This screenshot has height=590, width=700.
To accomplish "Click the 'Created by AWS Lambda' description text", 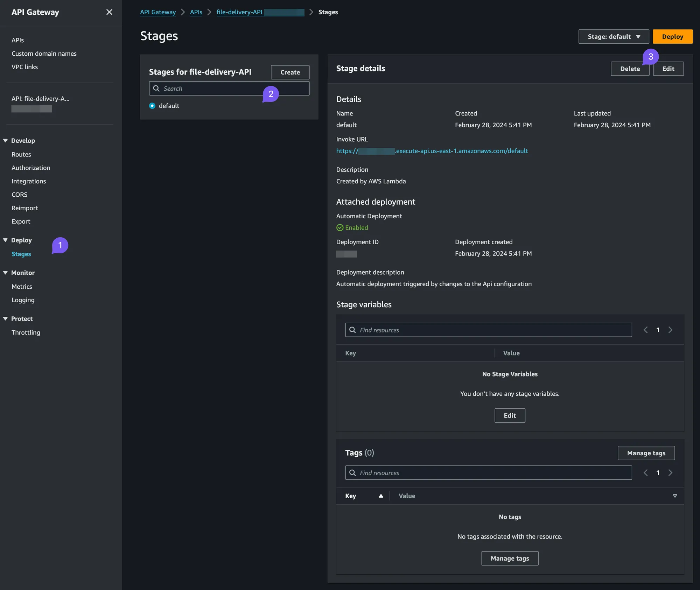I will click(371, 181).
